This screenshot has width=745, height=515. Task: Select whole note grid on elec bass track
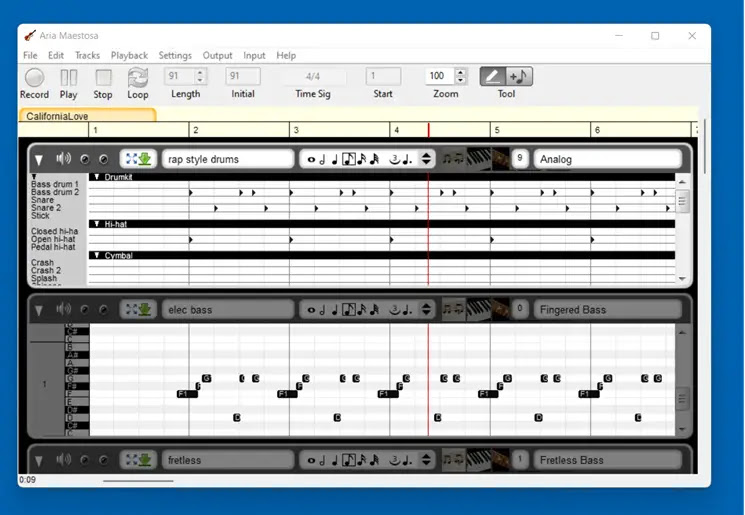point(311,310)
